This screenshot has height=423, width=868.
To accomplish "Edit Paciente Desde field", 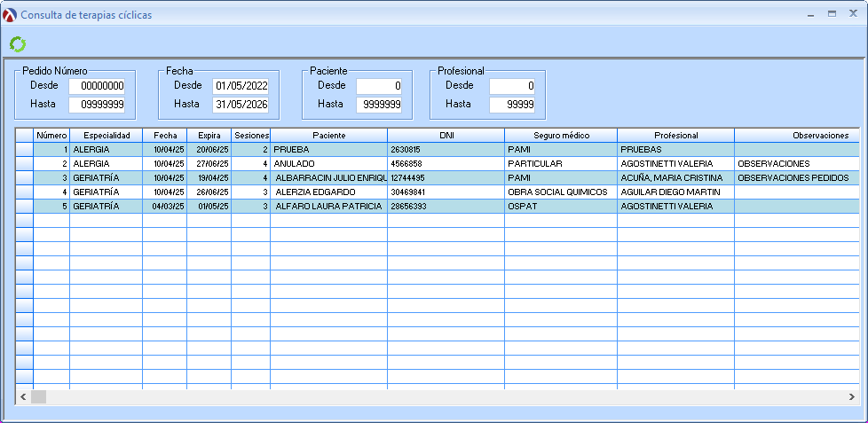I will point(379,86).
